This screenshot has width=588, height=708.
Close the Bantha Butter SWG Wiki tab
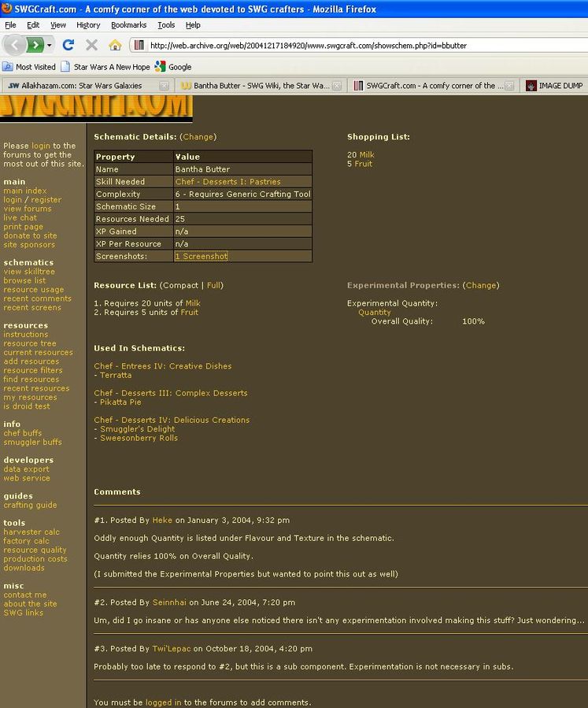pos(337,86)
